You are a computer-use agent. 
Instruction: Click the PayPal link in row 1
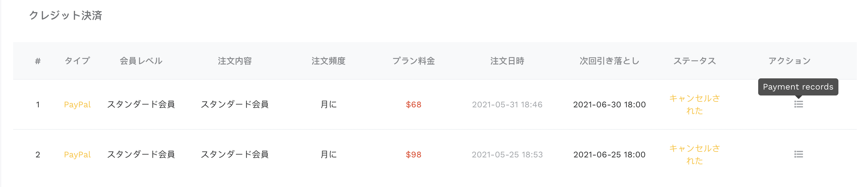77,105
